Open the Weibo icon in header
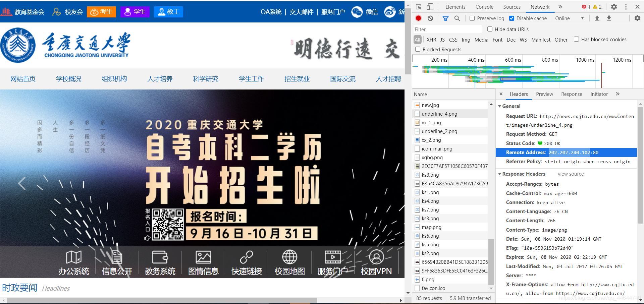This screenshot has height=304, width=644. click(390, 12)
